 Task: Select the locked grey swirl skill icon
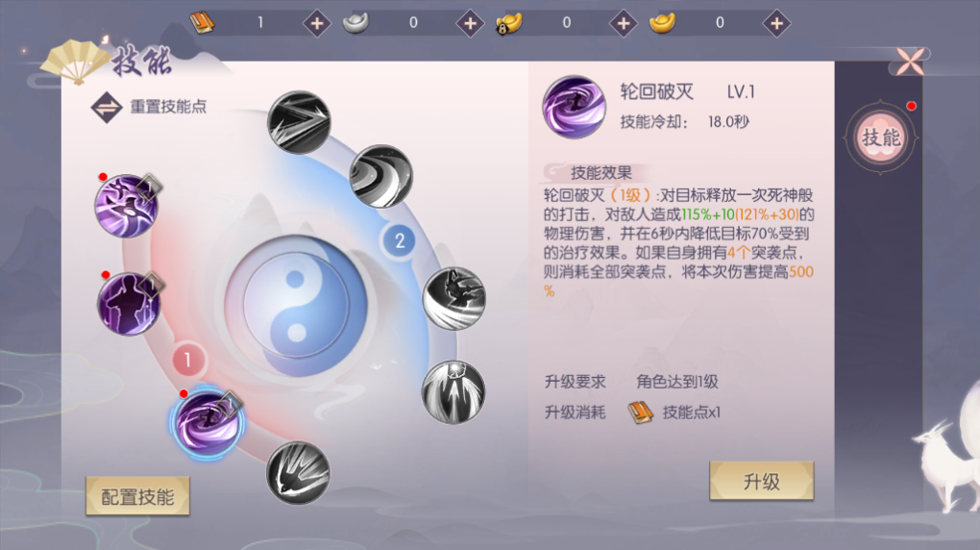point(381,177)
